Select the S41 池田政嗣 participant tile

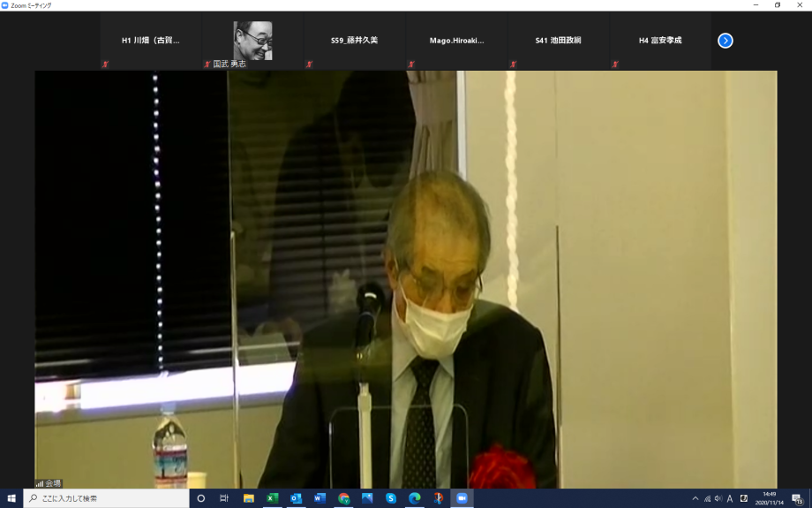(558, 41)
